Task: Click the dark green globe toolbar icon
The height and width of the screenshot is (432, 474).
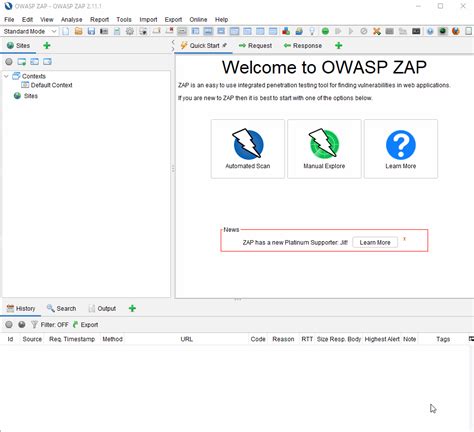Action: (x=443, y=31)
